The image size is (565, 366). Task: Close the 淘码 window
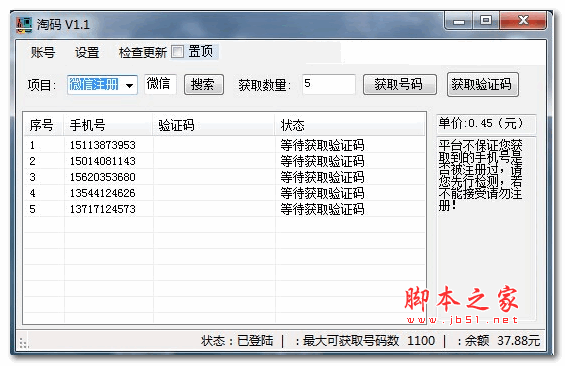tap(523, 21)
